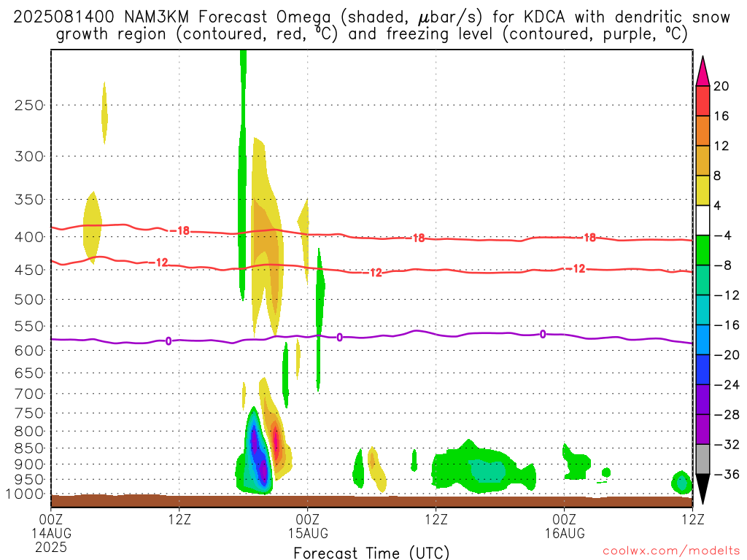Click the blue-purple strong ascent core near 850
747x560 pixels.
pyautogui.click(x=259, y=452)
